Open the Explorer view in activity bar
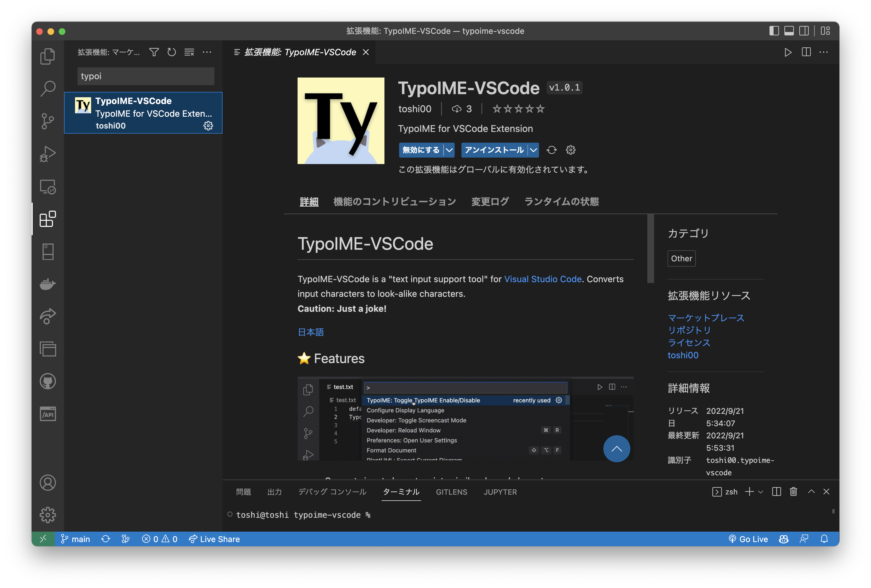 [x=48, y=56]
